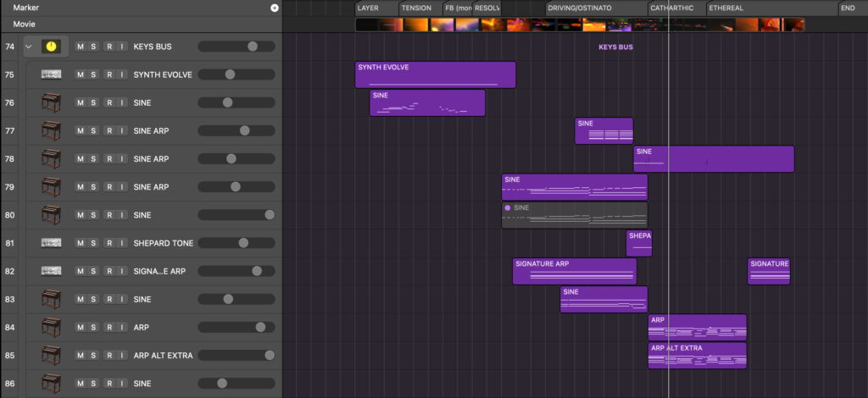
Task: Collapse the KEYS BUS track stack
Action: pyautogui.click(x=30, y=47)
